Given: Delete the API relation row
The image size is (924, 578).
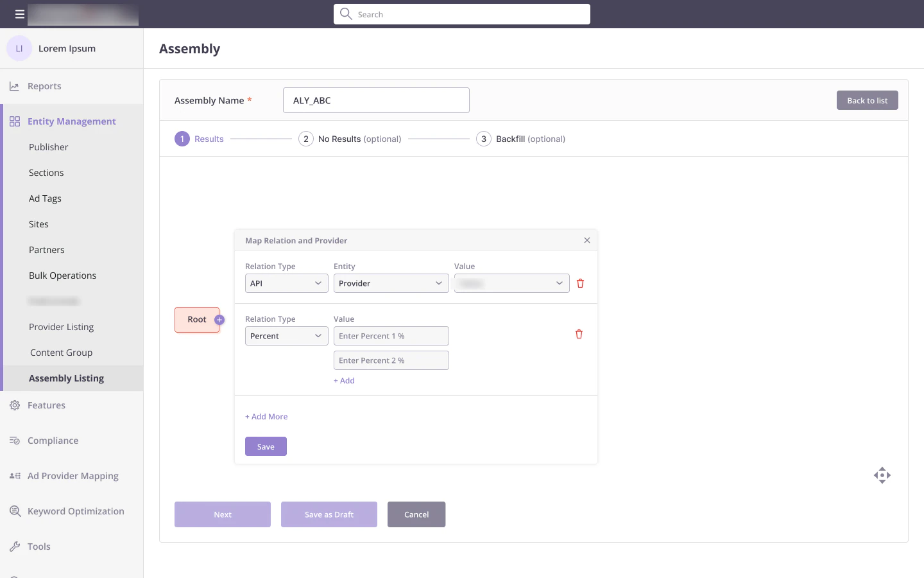Looking at the screenshot, I should coord(581,283).
